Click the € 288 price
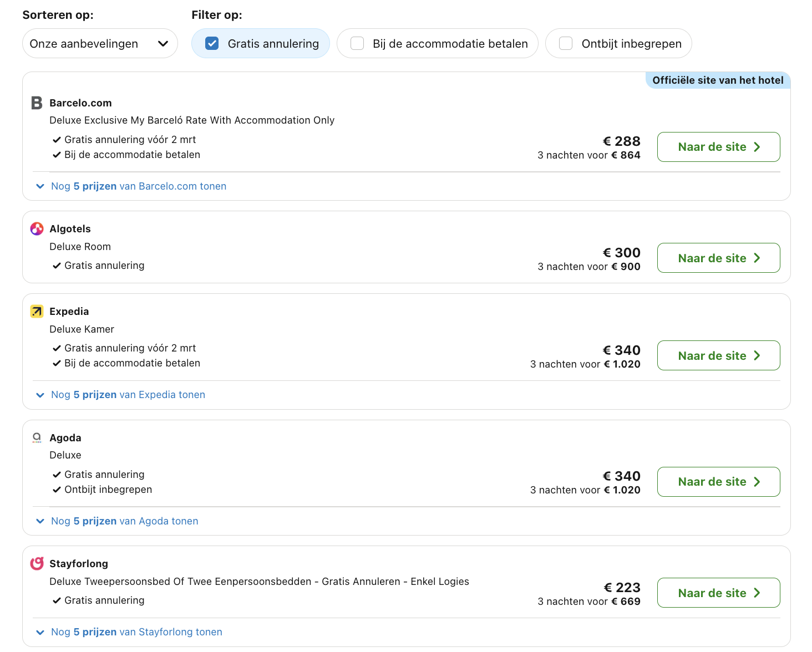 point(621,141)
